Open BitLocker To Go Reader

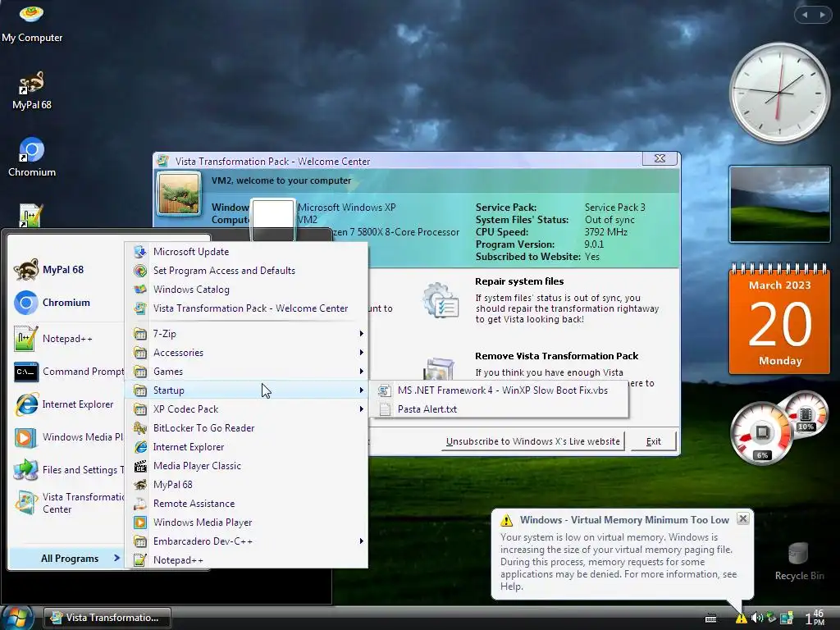tap(246, 428)
